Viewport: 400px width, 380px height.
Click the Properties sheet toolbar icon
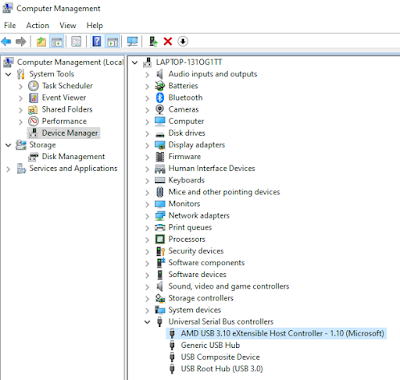coord(76,42)
